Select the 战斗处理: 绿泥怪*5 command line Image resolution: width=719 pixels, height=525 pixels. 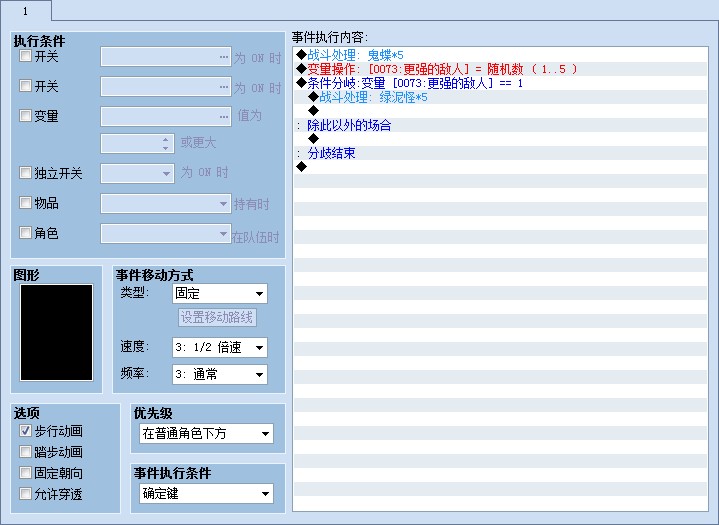pyautogui.click(x=500, y=97)
